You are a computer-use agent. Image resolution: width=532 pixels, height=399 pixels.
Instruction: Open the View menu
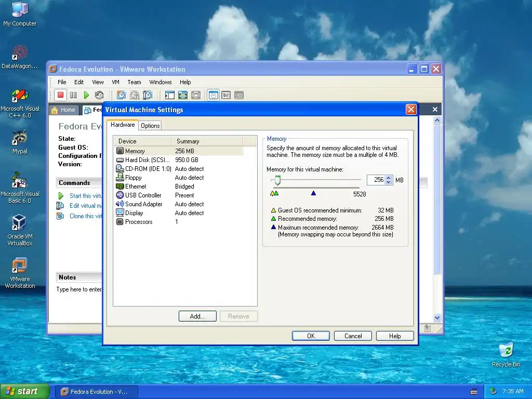point(98,82)
